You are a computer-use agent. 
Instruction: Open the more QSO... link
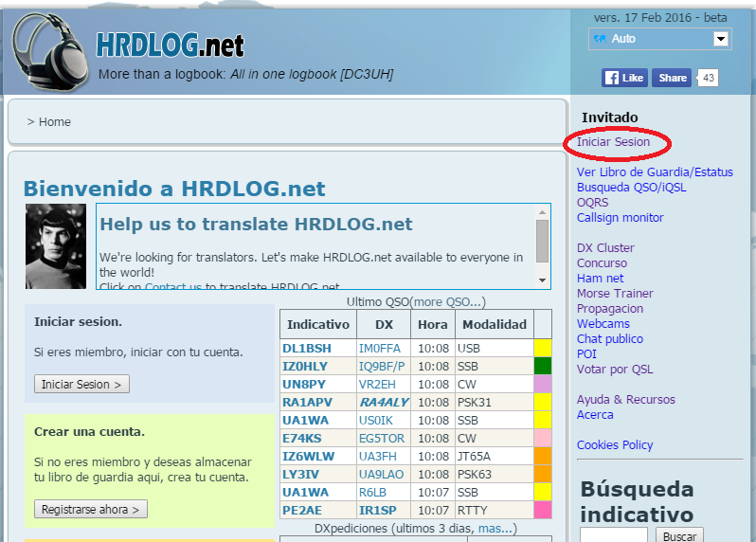coord(447,302)
